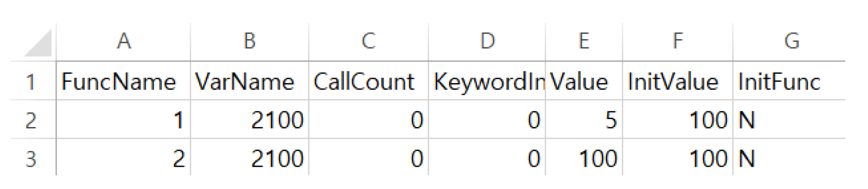Click the InitValue header cell

tap(678, 81)
